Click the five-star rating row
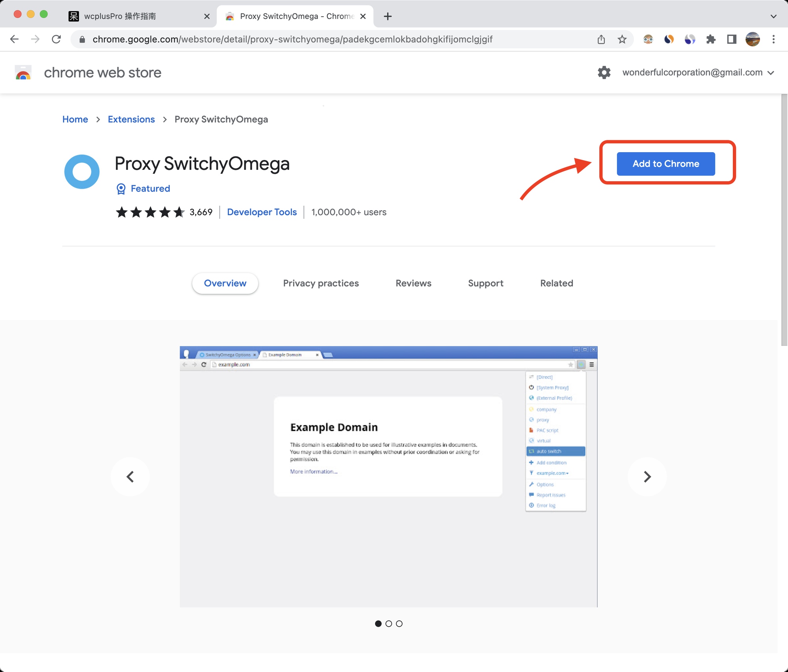Viewport: 788px width, 672px height. click(150, 212)
